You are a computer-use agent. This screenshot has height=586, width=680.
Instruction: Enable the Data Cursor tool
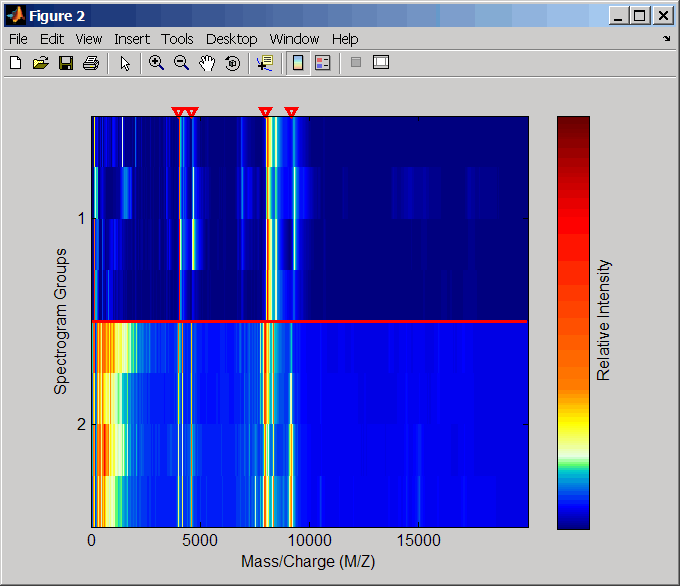264,63
